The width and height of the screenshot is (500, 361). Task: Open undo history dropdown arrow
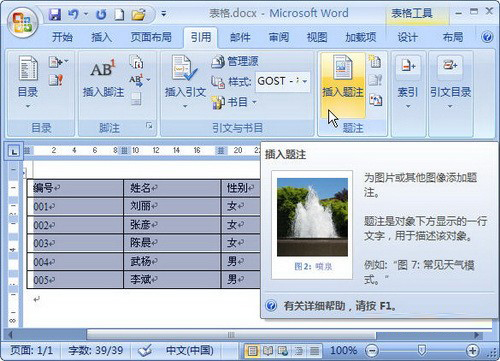[86, 14]
